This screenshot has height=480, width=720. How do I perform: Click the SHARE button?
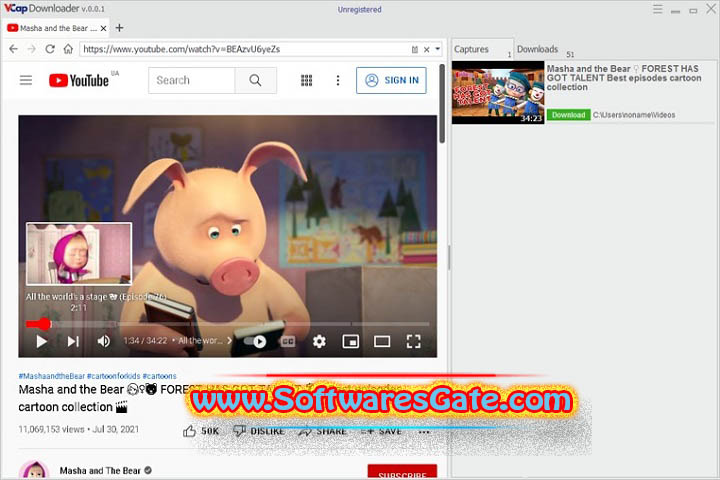(322, 431)
